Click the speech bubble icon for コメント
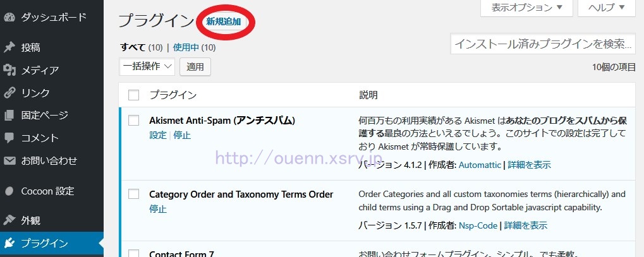Viewport: 644px width, 257px height. pos(9,138)
